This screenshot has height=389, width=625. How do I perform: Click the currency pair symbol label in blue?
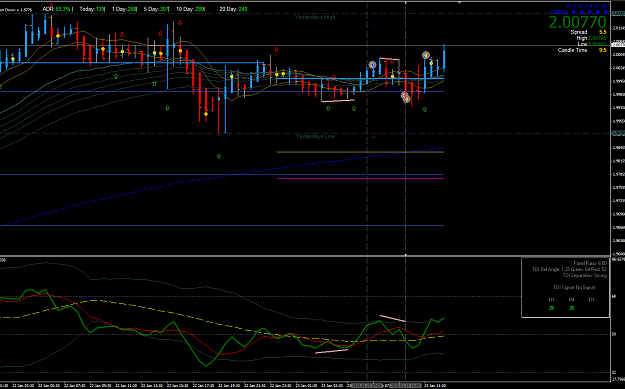click(x=559, y=12)
